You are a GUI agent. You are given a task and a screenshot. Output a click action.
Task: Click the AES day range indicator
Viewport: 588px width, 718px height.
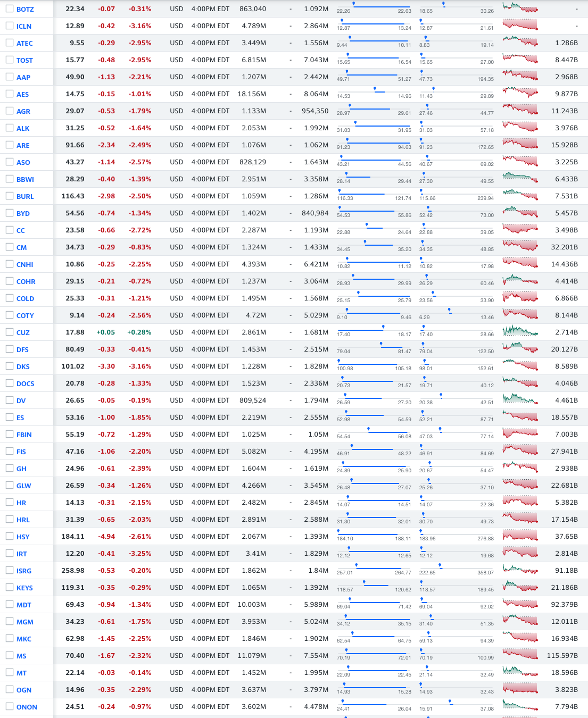[374, 93]
